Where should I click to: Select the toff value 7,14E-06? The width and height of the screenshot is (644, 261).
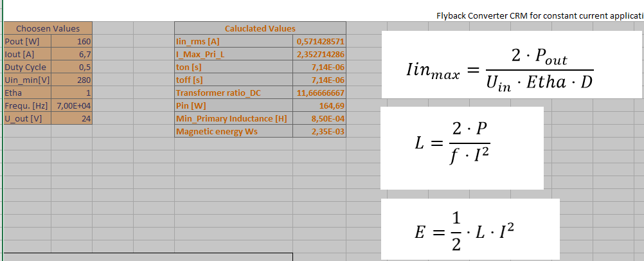[319, 80]
